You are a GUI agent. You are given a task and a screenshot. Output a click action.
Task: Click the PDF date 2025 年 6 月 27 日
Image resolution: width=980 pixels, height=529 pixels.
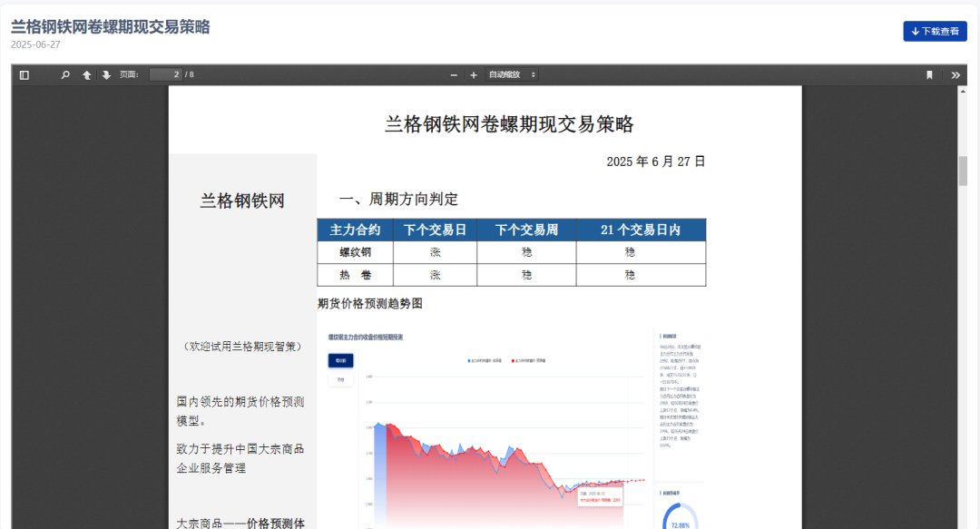656,162
